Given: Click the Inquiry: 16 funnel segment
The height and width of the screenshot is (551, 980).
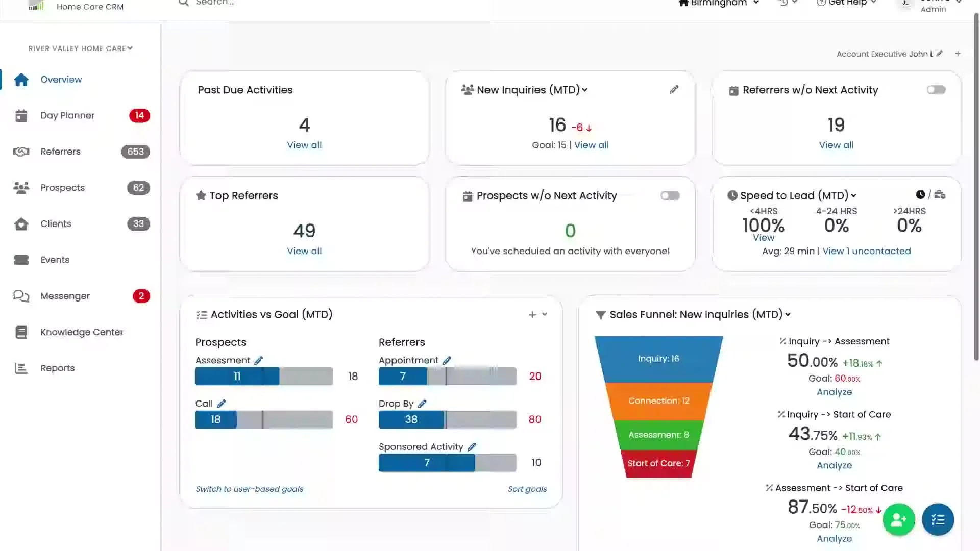Looking at the screenshot, I should coord(658,359).
